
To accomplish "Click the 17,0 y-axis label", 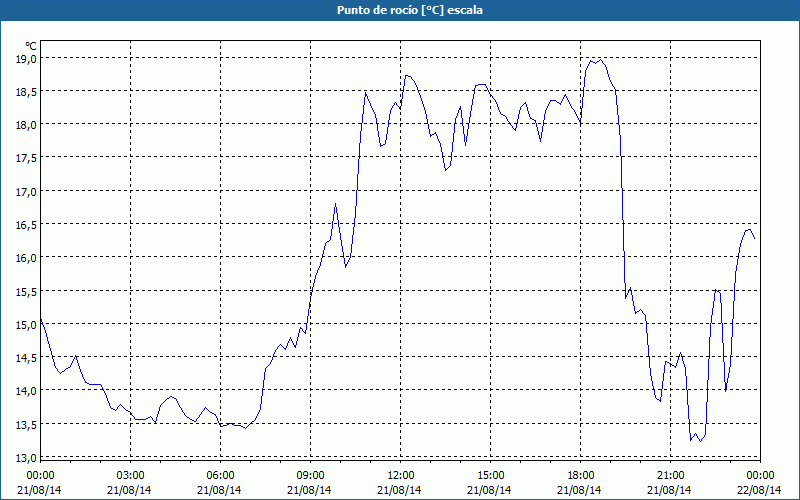I will (27, 191).
